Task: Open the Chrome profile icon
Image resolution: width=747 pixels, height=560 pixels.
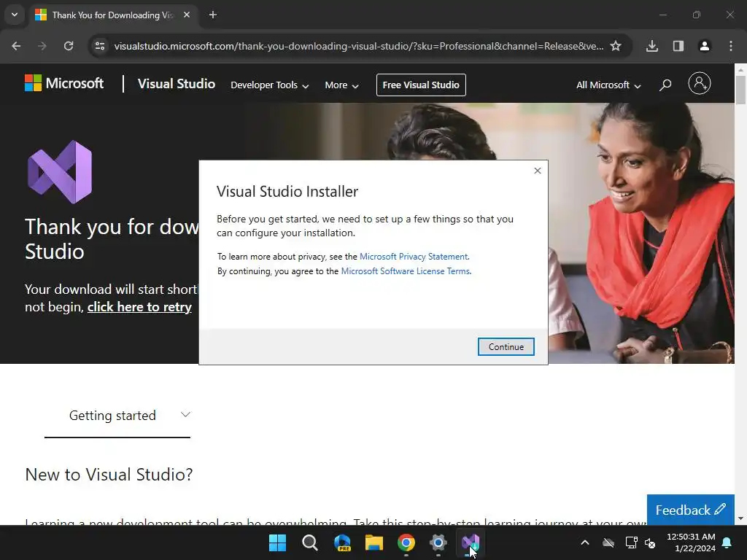Action: (x=705, y=46)
